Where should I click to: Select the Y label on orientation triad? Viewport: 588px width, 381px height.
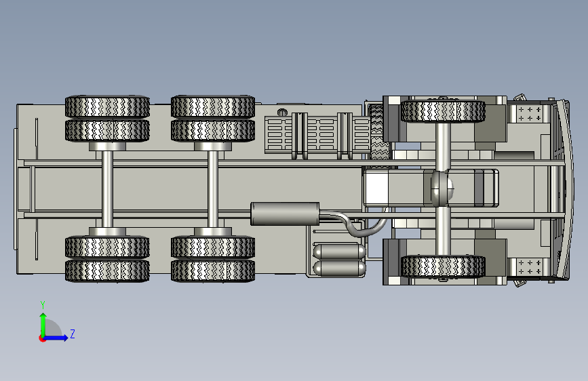(43, 304)
